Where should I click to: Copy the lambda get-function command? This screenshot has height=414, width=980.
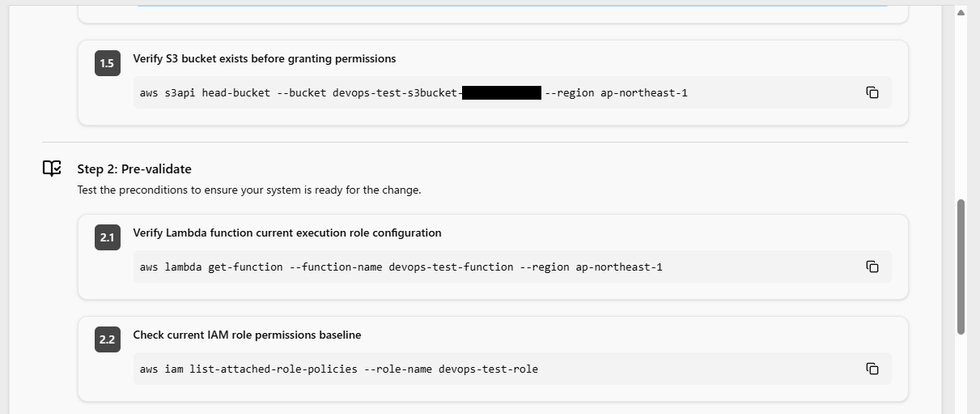[x=872, y=267]
